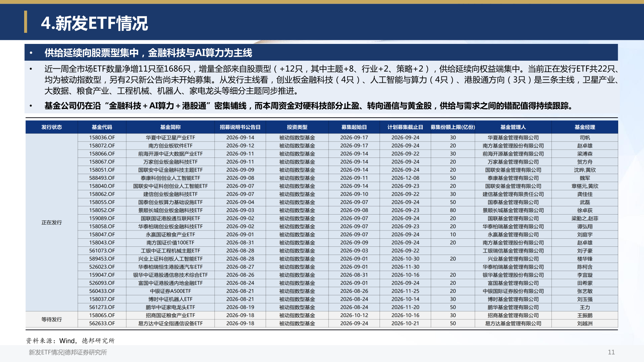
Task: Click '银华中证港股通信息技术综合ETF' cell
Action: tap(170, 275)
